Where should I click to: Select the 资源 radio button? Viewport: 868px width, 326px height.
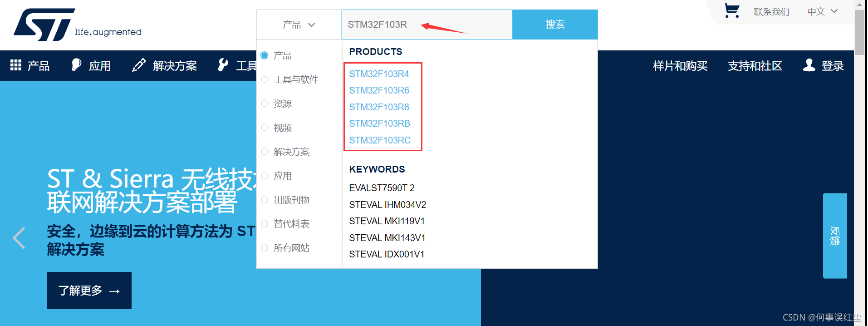265,104
